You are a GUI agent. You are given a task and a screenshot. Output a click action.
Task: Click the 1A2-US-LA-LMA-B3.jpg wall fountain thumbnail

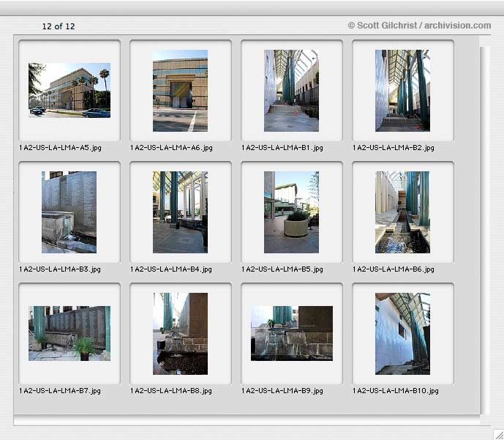click(x=69, y=212)
